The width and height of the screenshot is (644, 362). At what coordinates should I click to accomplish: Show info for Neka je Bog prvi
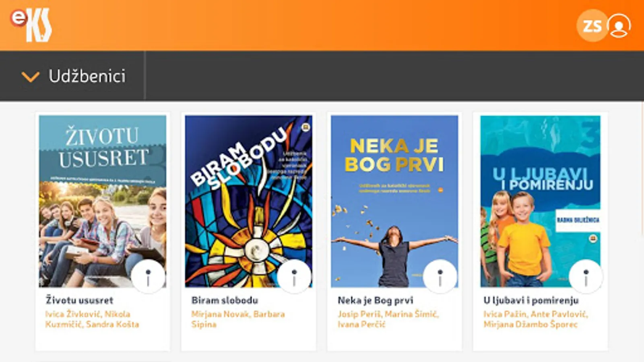coord(440,277)
